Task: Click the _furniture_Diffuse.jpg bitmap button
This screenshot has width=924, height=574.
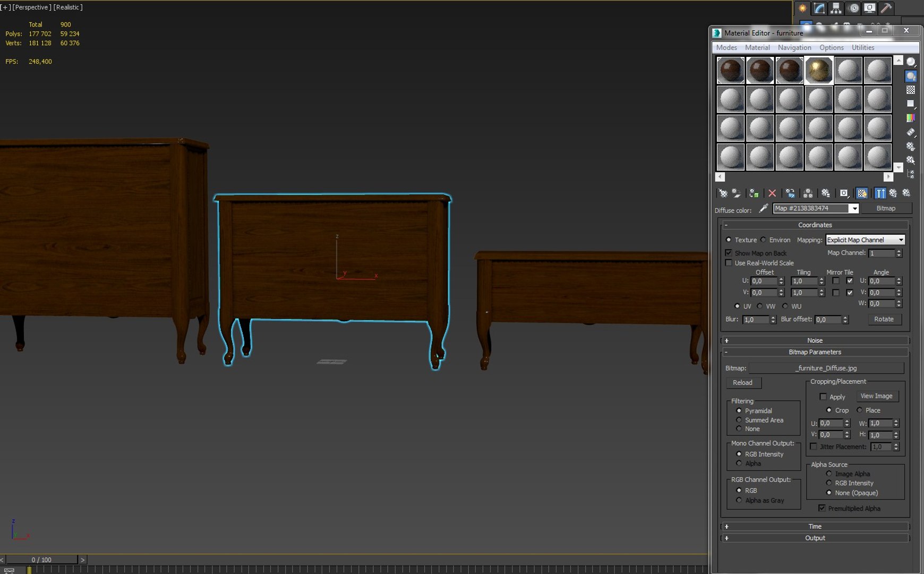Action: pos(826,368)
